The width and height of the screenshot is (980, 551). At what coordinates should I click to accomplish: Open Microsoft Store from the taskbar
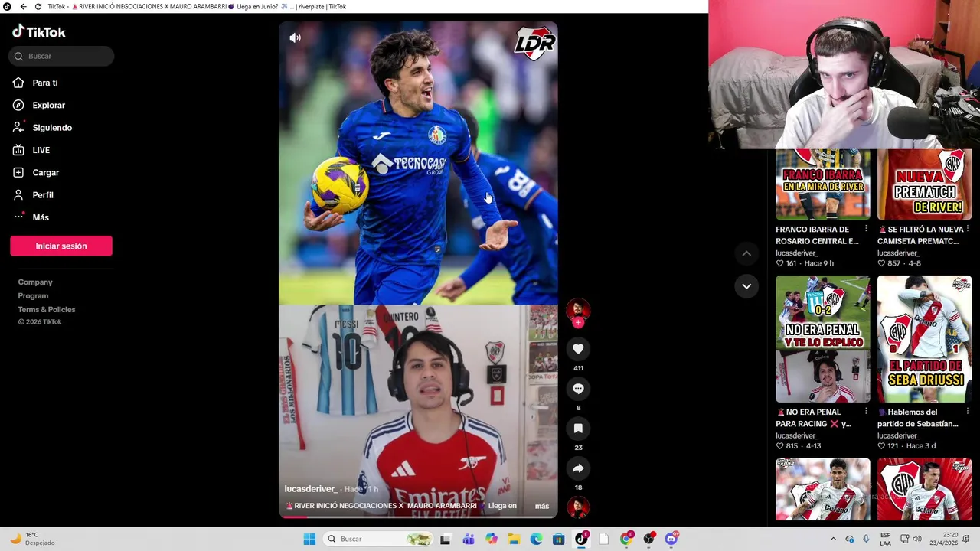pyautogui.click(x=558, y=539)
